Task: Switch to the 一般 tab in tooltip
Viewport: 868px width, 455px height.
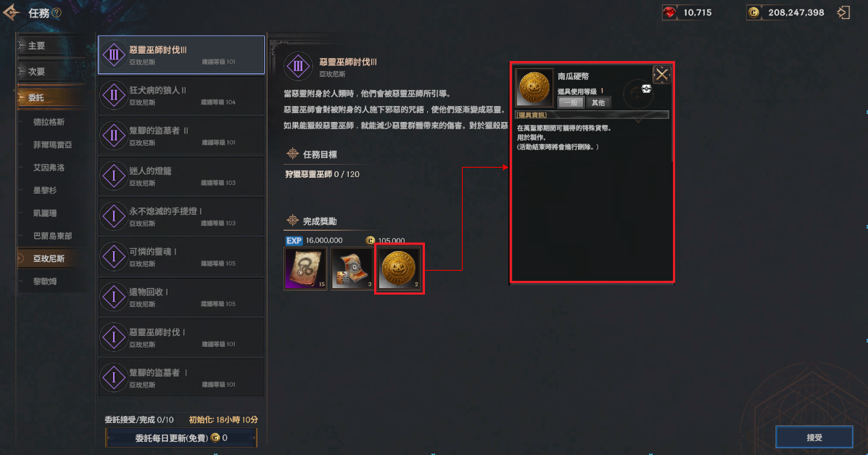Action: [571, 102]
